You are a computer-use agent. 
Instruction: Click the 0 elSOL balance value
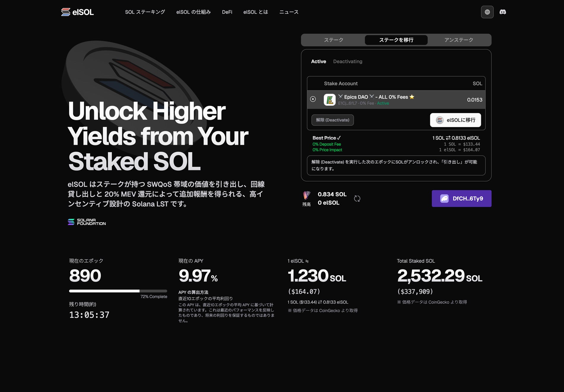(329, 203)
